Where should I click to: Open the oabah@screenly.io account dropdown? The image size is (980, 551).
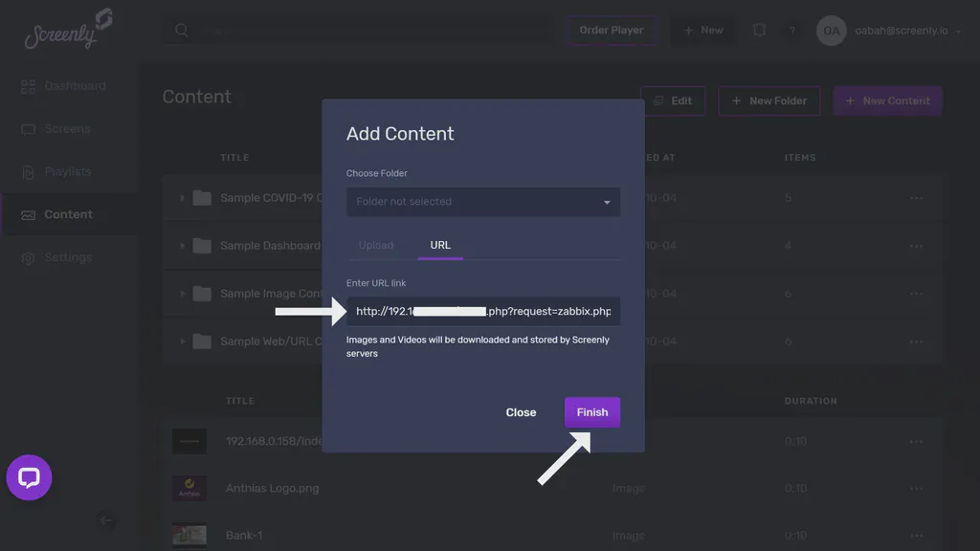pyautogui.click(x=888, y=30)
